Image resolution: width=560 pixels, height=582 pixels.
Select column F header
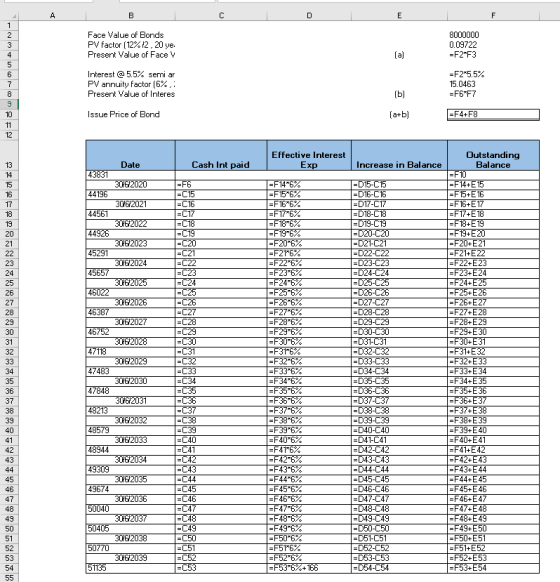494,16
